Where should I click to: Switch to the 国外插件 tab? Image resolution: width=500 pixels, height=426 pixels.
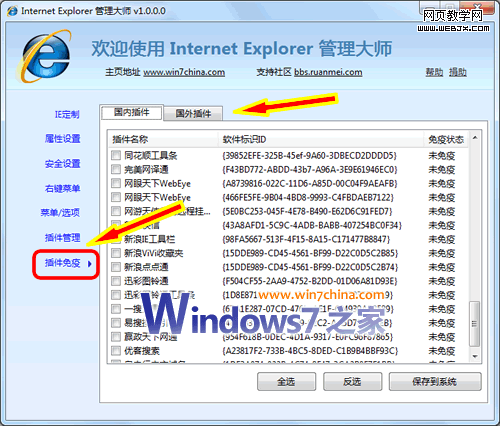point(193,114)
